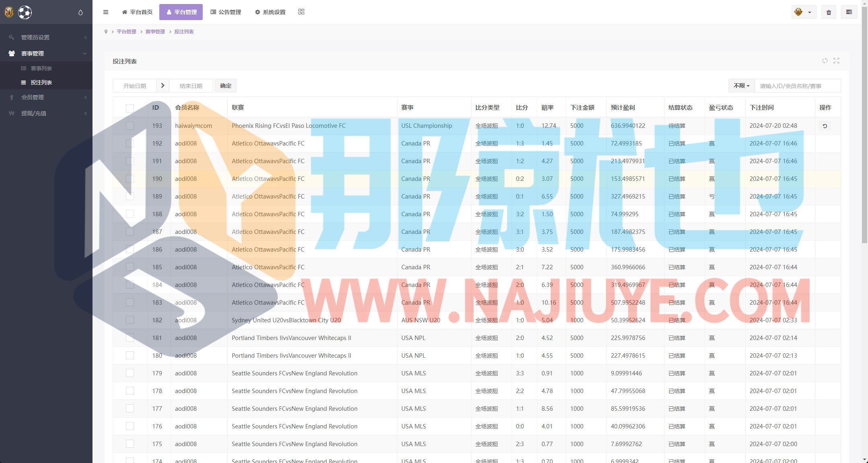868x463 pixels.
Task: Click the soccer ball logo icon
Action: pos(25,12)
